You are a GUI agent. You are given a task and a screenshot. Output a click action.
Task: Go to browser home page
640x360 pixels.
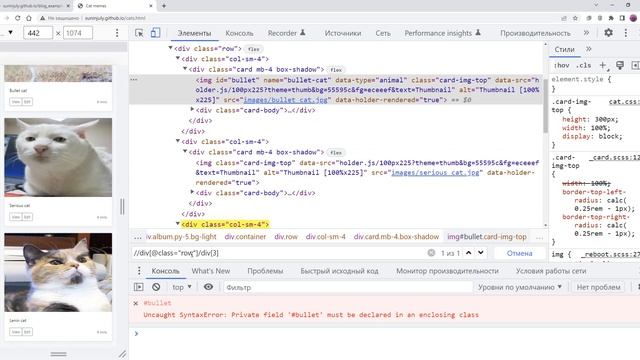point(29,18)
